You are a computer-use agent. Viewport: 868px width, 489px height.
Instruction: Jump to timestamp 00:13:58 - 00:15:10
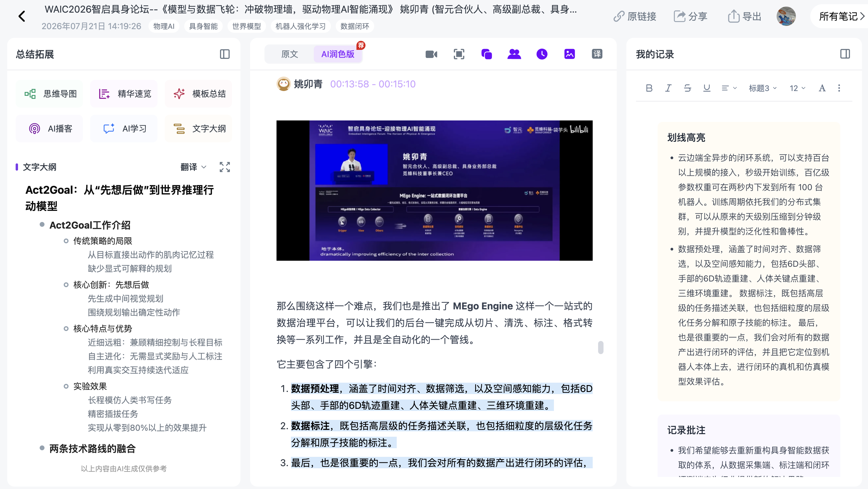pyautogui.click(x=373, y=84)
